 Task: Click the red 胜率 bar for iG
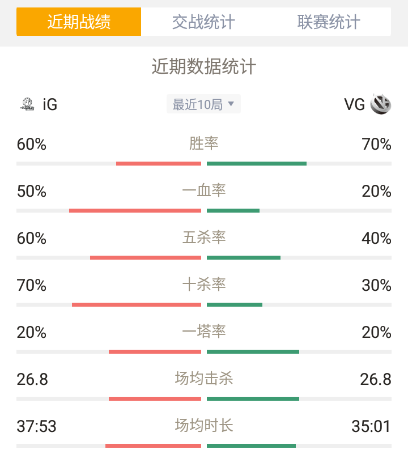tap(158, 164)
